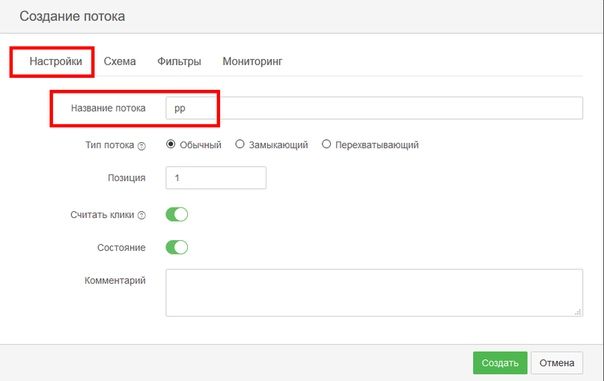The image size is (604, 381).
Task: Click the Состояние label
Action: coord(121,248)
